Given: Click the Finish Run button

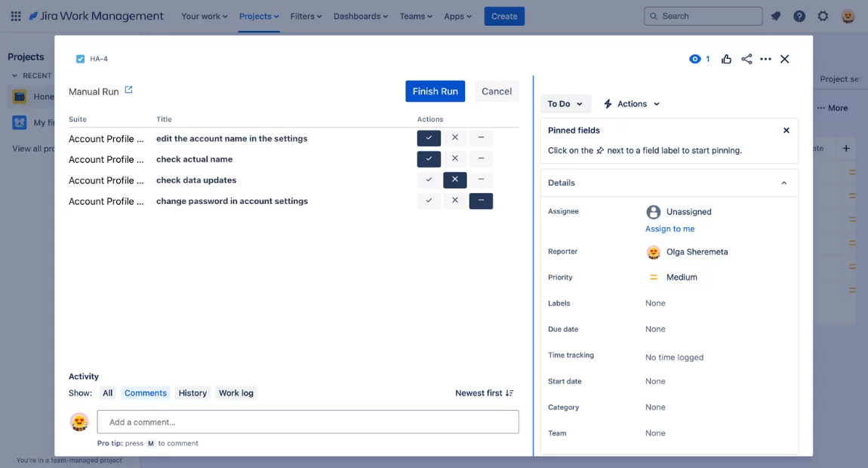Looking at the screenshot, I should point(435,91).
